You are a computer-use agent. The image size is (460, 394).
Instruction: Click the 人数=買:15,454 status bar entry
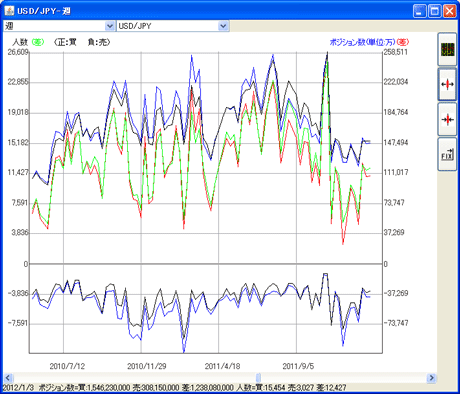click(261, 388)
